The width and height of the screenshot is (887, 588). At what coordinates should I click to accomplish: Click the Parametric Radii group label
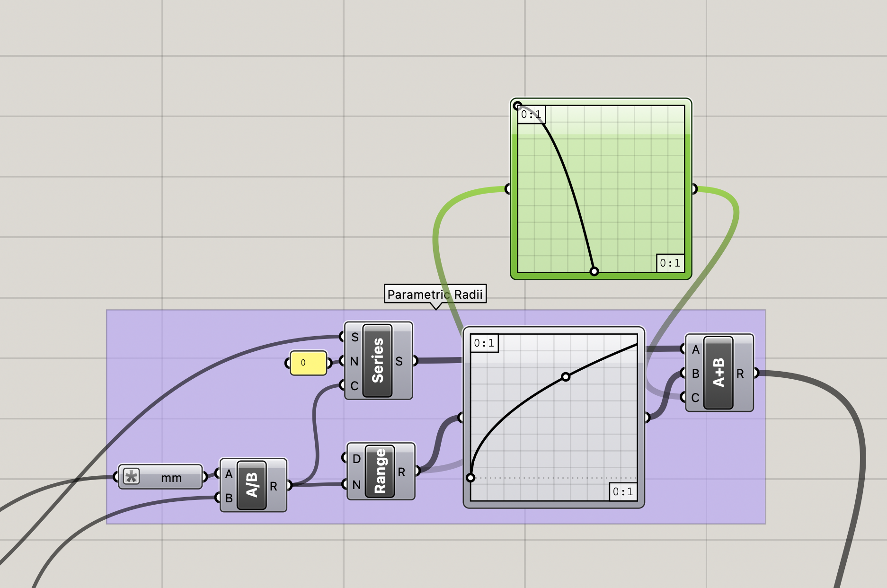click(x=435, y=294)
